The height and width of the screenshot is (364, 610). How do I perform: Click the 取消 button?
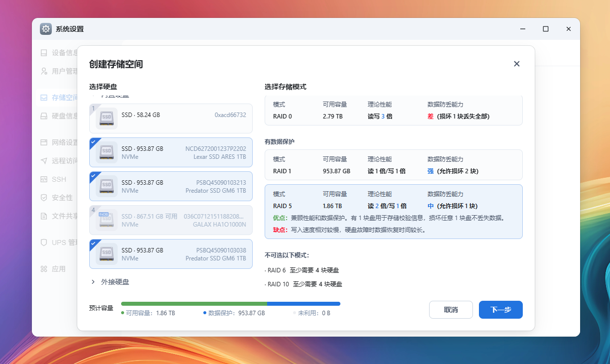pos(451,310)
